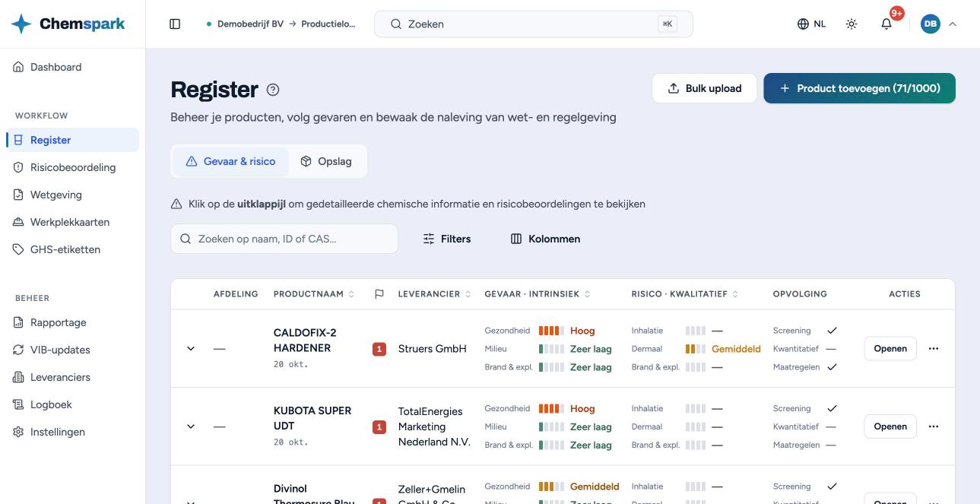Open Werkplekkaarten in sidebar
Screen dimensions: 980x504
point(72,222)
